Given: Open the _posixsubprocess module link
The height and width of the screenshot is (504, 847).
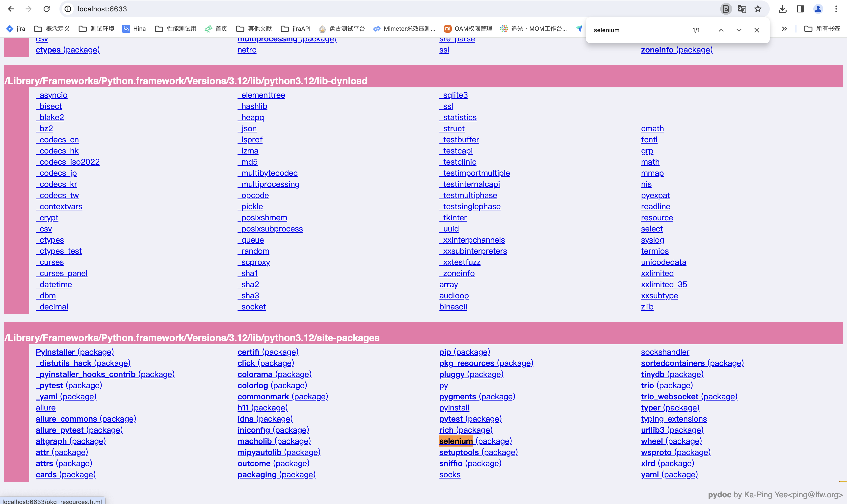Looking at the screenshot, I should point(270,229).
